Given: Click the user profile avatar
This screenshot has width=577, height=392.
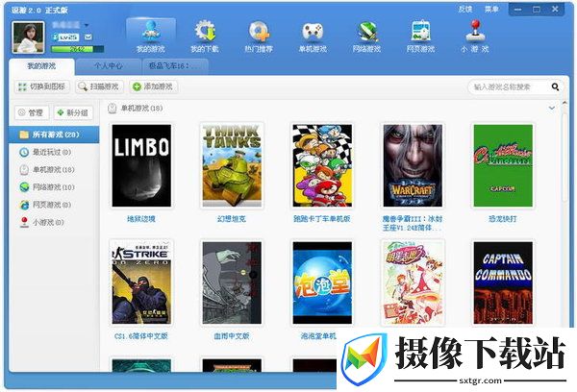Looking at the screenshot, I should (x=28, y=37).
